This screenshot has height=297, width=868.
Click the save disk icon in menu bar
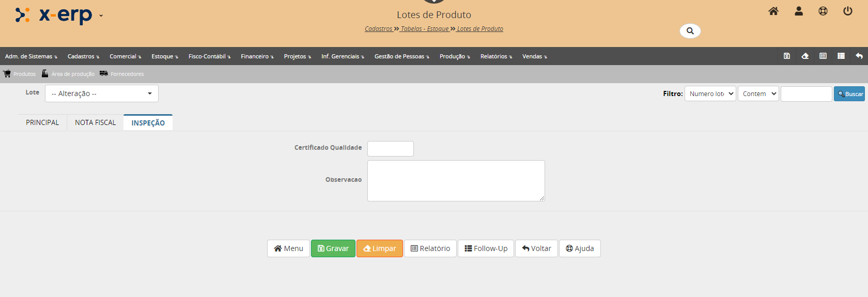click(787, 56)
